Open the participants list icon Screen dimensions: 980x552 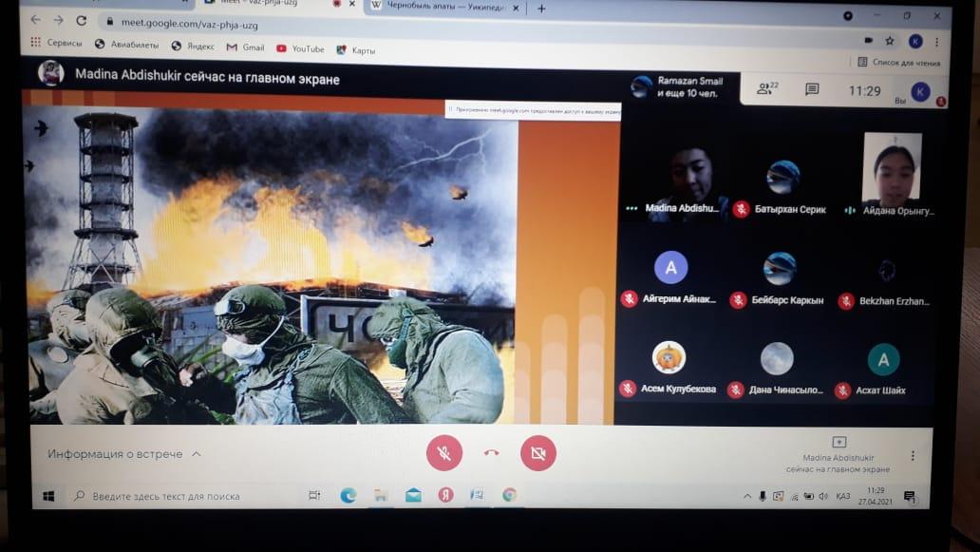[x=765, y=89]
